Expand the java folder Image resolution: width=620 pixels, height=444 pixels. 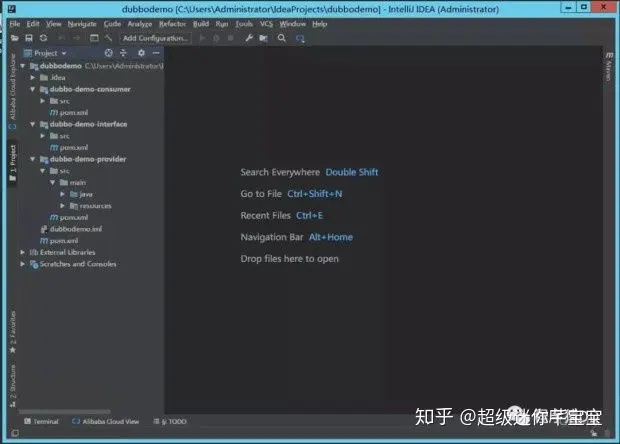[x=62, y=194]
